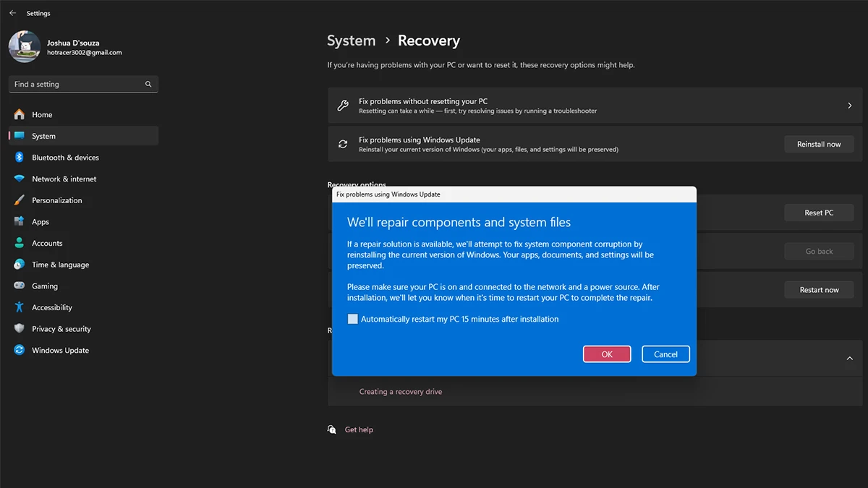Go to Network & internet settings

point(83,179)
